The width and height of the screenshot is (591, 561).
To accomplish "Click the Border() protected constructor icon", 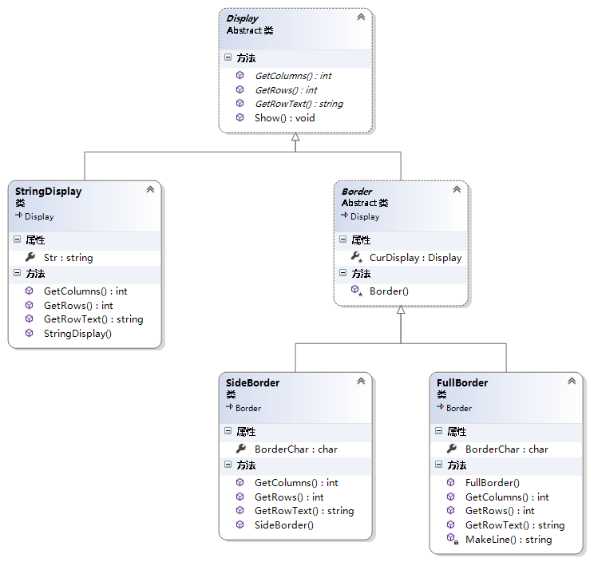I will [356, 290].
